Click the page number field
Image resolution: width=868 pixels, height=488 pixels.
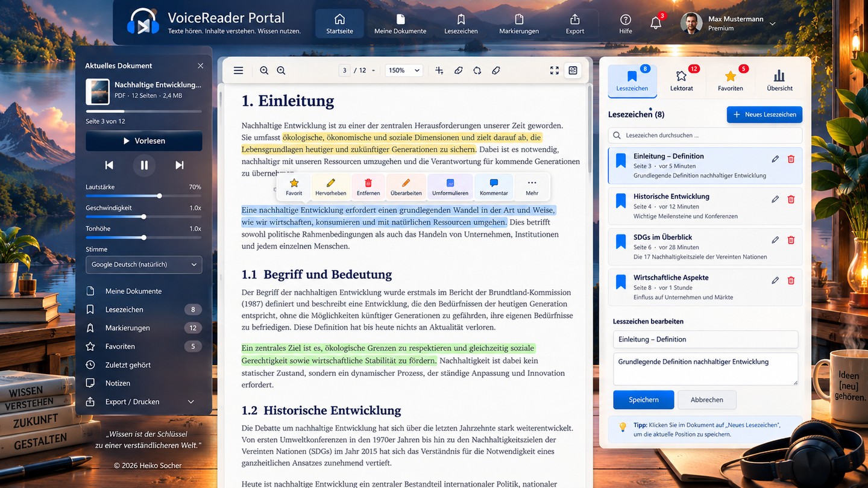(345, 70)
